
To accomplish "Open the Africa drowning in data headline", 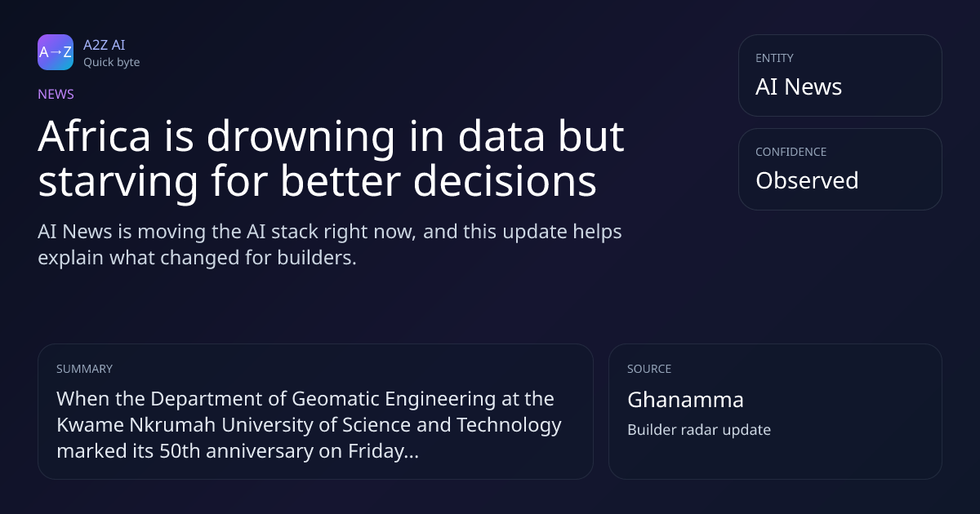I will (331, 159).
